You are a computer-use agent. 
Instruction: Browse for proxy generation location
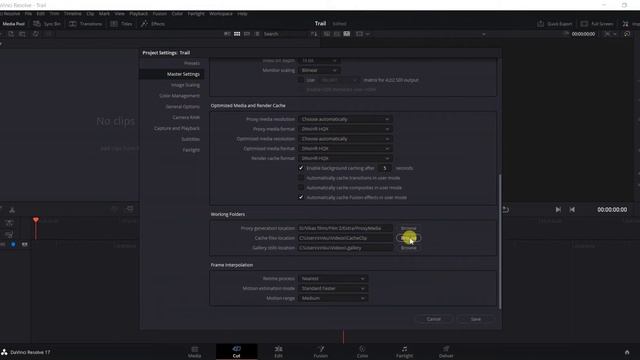(x=408, y=228)
